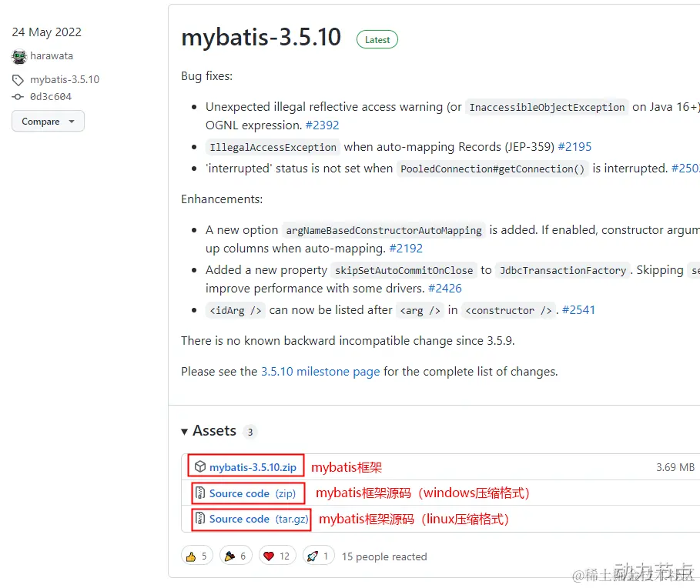Download Source code (zip)
The height and width of the screenshot is (588, 700).
click(253, 493)
